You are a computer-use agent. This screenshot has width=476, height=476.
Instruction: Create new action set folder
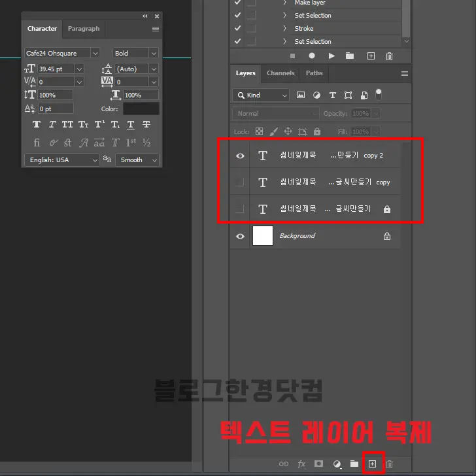point(350,56)
